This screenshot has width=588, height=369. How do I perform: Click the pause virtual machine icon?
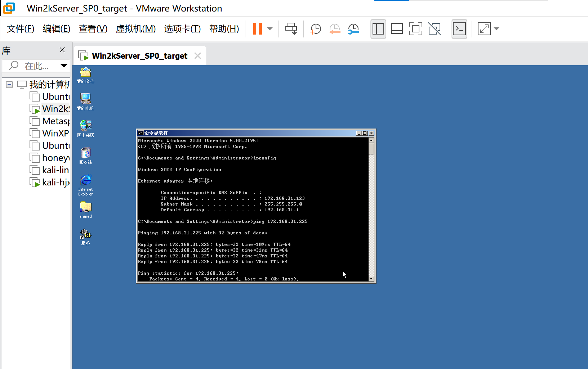point(257,29)
